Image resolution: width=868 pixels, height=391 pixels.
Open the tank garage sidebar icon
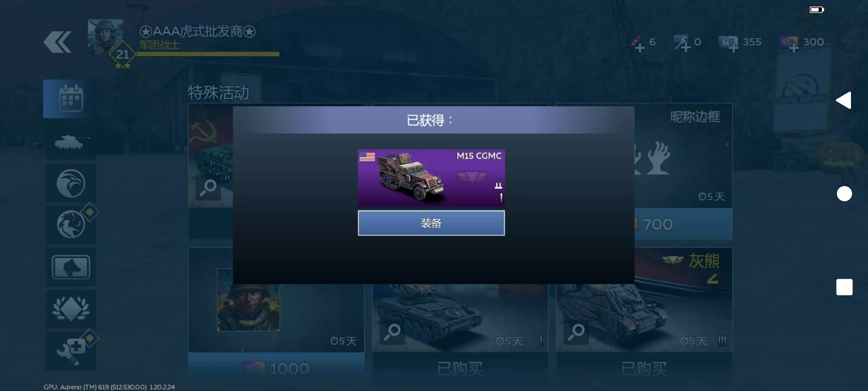tap(71, 141)
